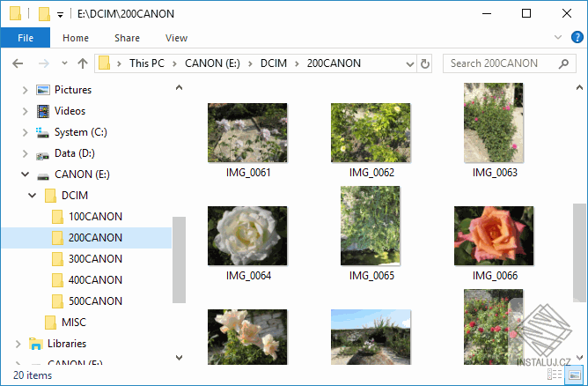Screen dimensions: 588x386
Task: Click the file list scroll up arrow
Action: point(579,88)
